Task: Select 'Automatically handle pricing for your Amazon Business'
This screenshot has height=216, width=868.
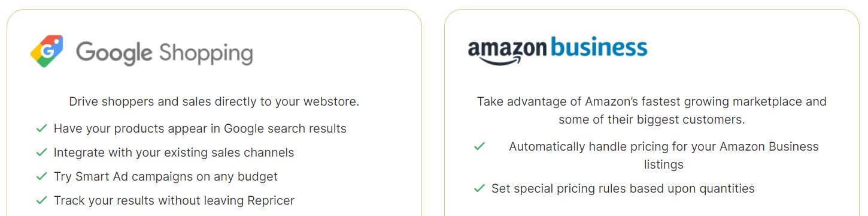Action: 664,146
